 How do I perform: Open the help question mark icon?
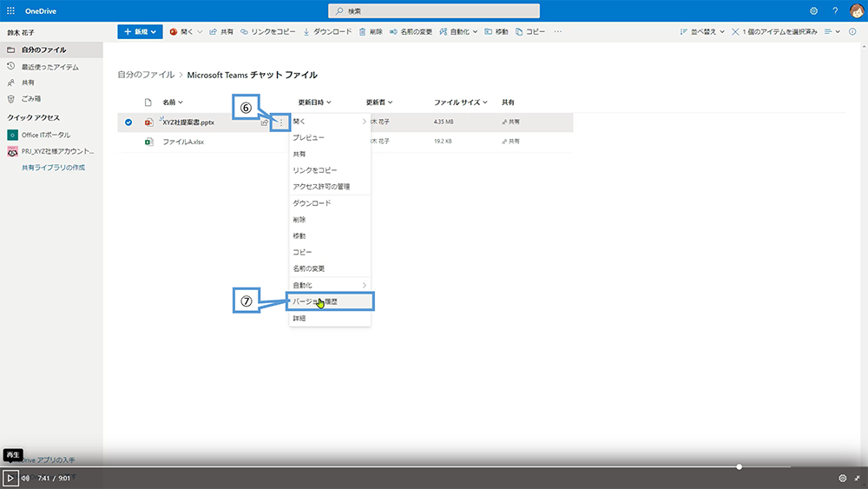(835, 10)
